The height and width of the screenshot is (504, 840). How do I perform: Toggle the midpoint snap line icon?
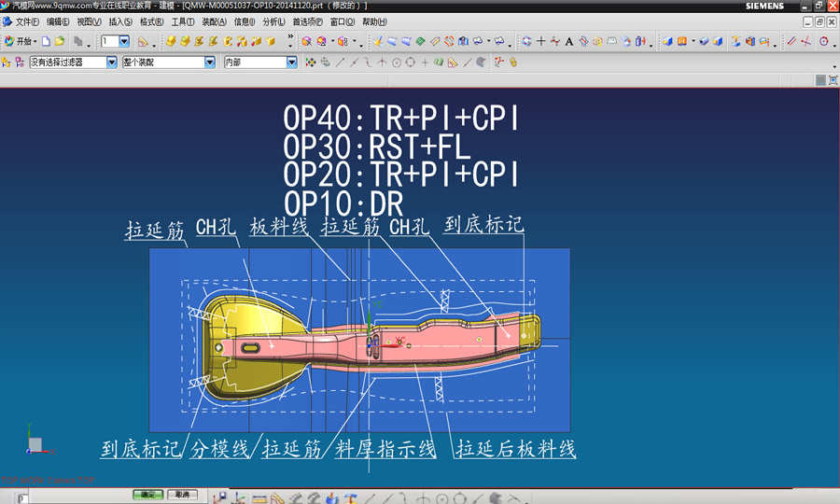(x=355, y=63)
